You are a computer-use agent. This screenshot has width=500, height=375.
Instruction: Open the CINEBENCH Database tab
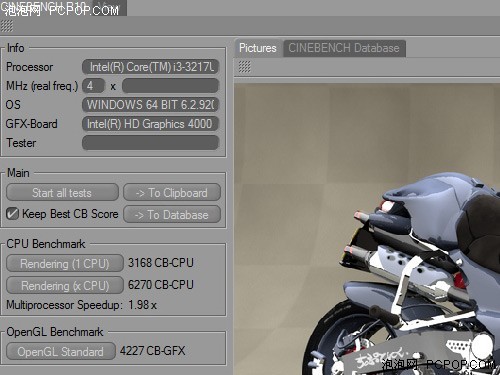point(344,48)
